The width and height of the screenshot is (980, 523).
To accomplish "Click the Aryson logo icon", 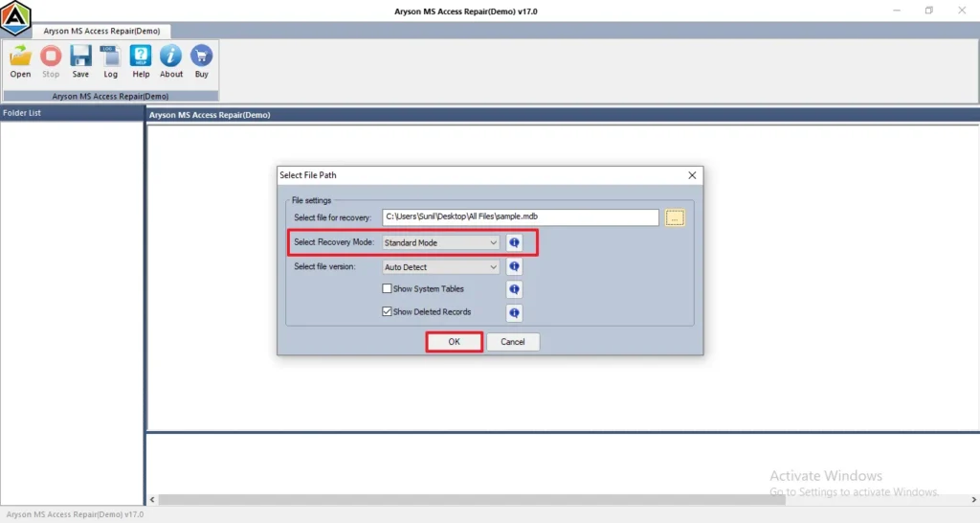I will (15, 17).
